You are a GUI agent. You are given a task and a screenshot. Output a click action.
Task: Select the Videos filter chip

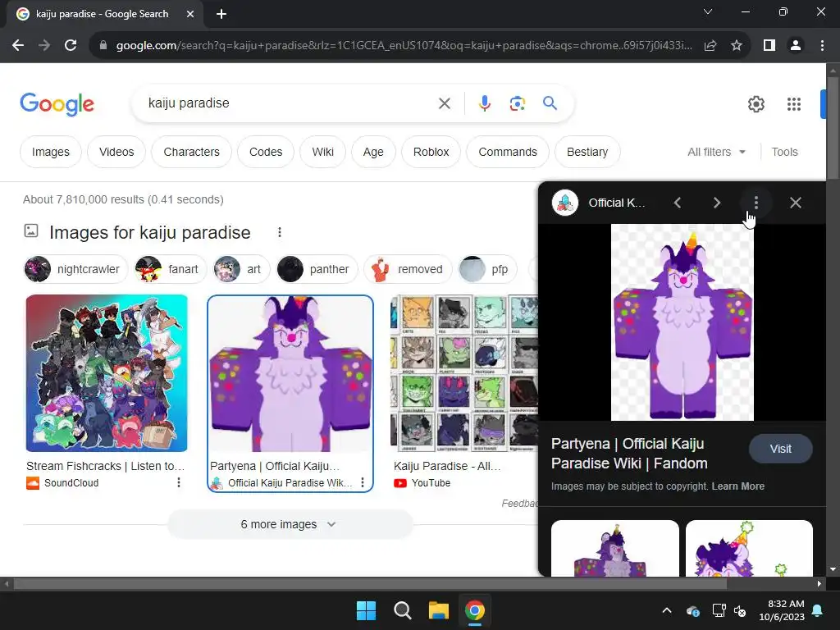(116, 152)
